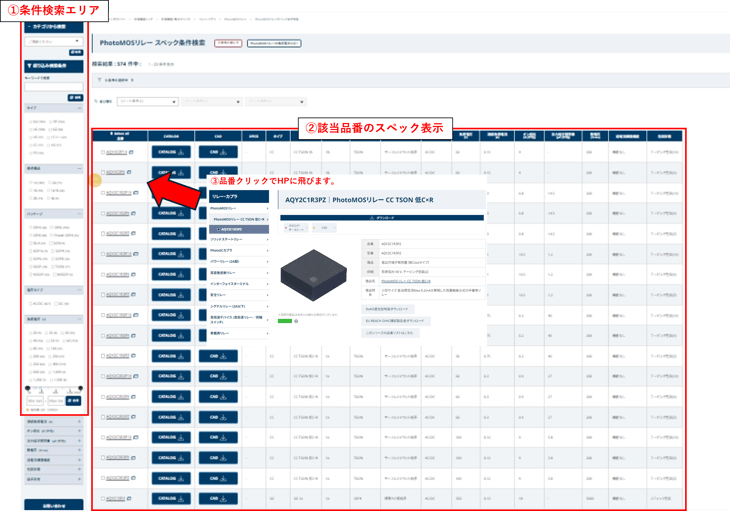Toggle the Select all header checkbox
The height and width of the screenshot is (511, 730).
tap(112, 134)
